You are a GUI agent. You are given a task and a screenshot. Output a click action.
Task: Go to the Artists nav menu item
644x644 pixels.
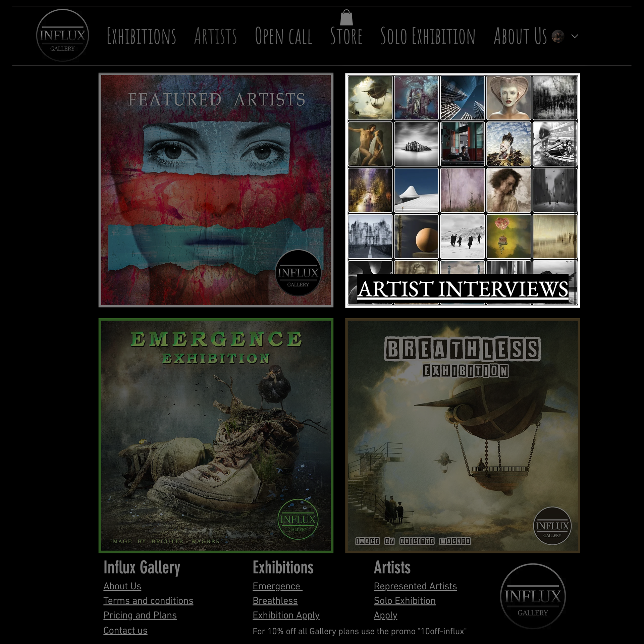click(215, 36)
